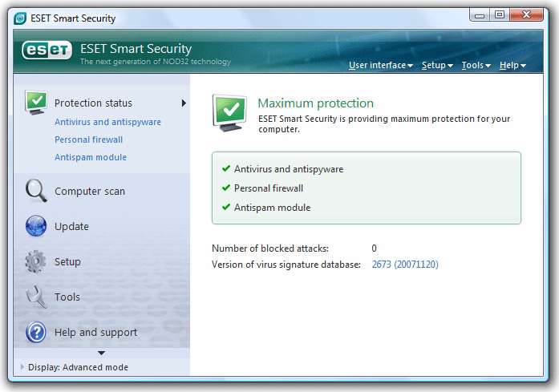Click checkmark beside Antivirus and antispyware status
The width and height of the screenshot is (559, 392).
click(x=226, y=168)
